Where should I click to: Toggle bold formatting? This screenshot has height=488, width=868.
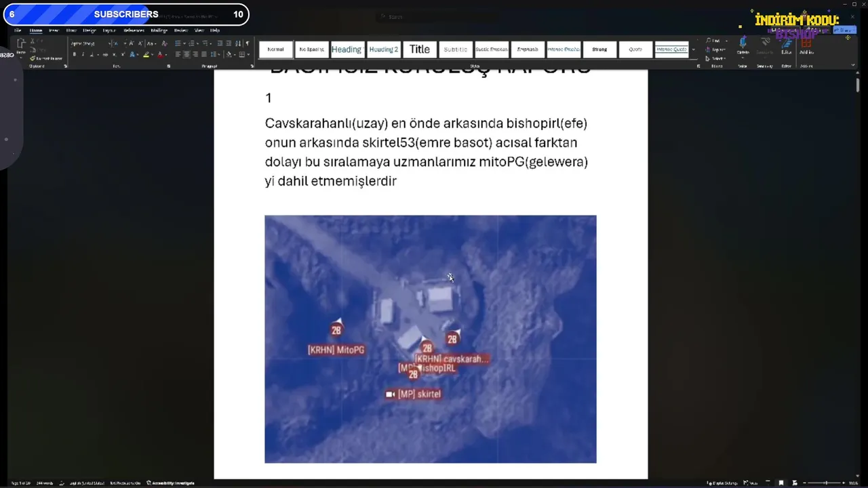(74, 54)
